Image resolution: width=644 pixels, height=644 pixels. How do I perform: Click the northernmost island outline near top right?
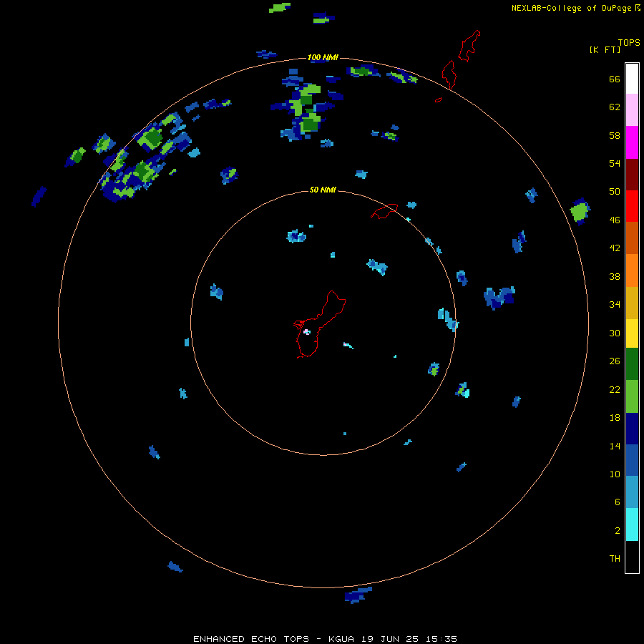pyautogui.click(x=469, y=46)
